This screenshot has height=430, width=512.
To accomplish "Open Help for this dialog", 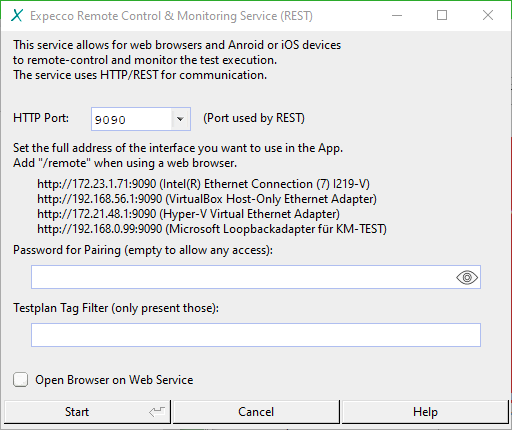I will (x=425, y=412).
